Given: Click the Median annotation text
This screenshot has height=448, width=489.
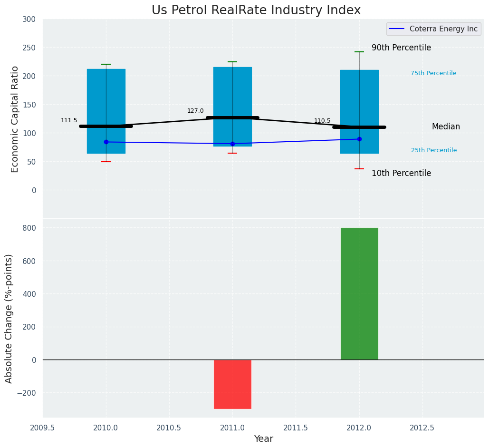Looking at the screenshot, I should click(x=446, y=127).
